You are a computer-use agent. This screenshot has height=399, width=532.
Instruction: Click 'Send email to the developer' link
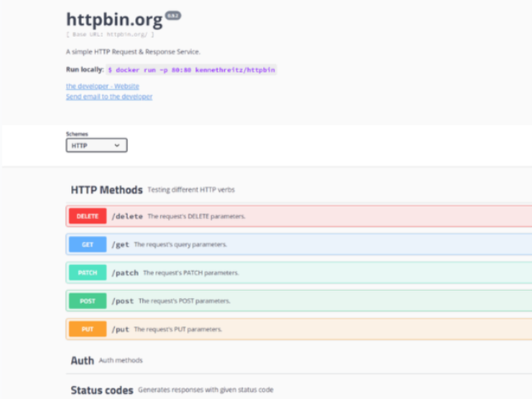109,97
